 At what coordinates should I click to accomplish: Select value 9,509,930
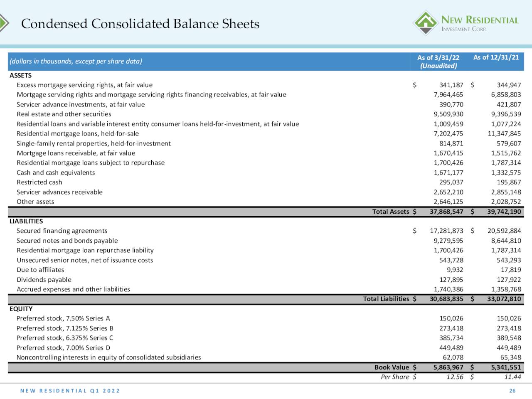pos(448,114)
